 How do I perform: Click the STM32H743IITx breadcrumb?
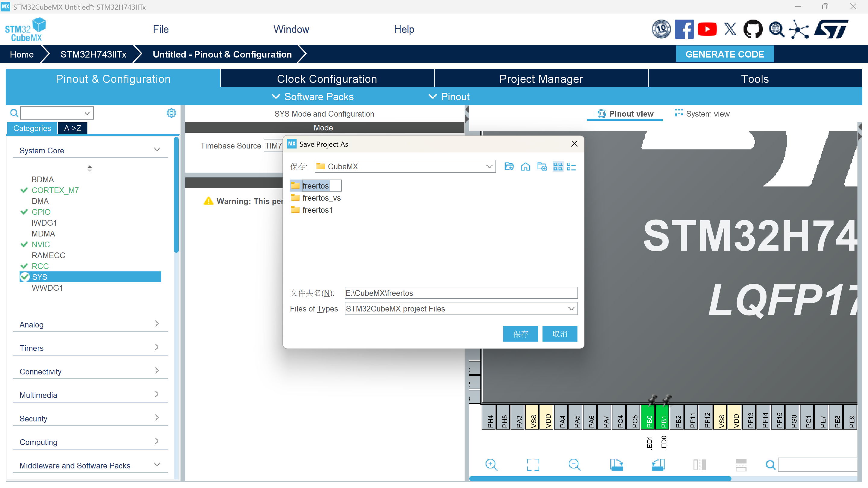[93, 54]
